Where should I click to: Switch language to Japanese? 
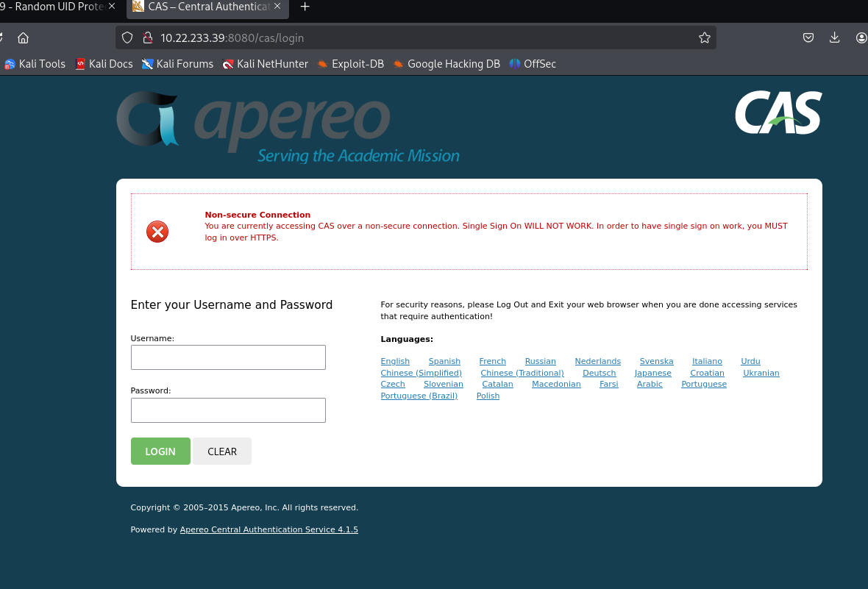pyautogui.click(x=652, y=373)
